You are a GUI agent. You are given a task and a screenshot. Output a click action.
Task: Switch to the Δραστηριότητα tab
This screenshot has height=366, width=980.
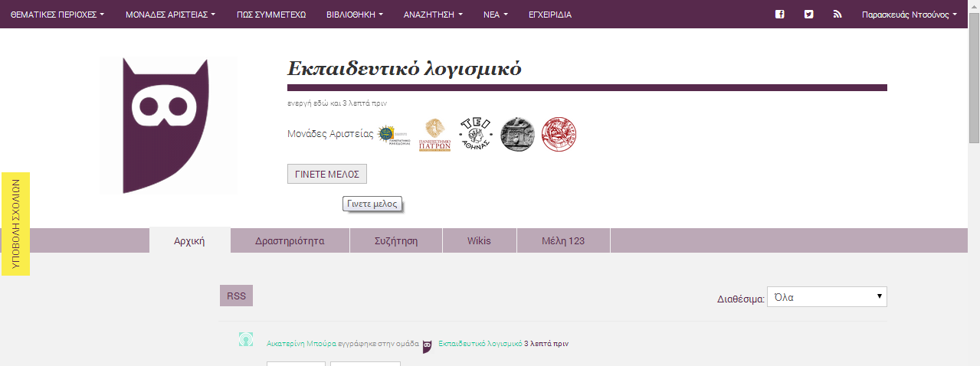[290, 240]
